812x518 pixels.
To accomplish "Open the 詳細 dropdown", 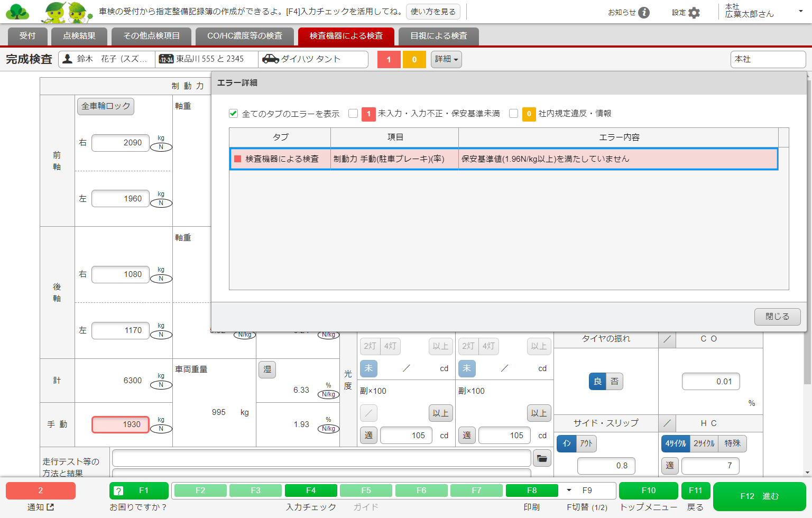I will tap(446, 59).
